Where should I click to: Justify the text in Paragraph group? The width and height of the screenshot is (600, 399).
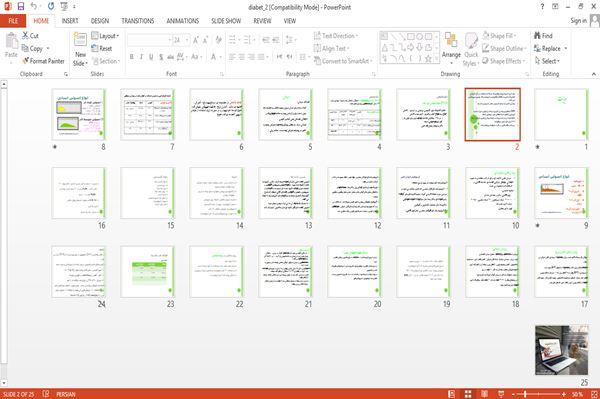click(261, 57)
